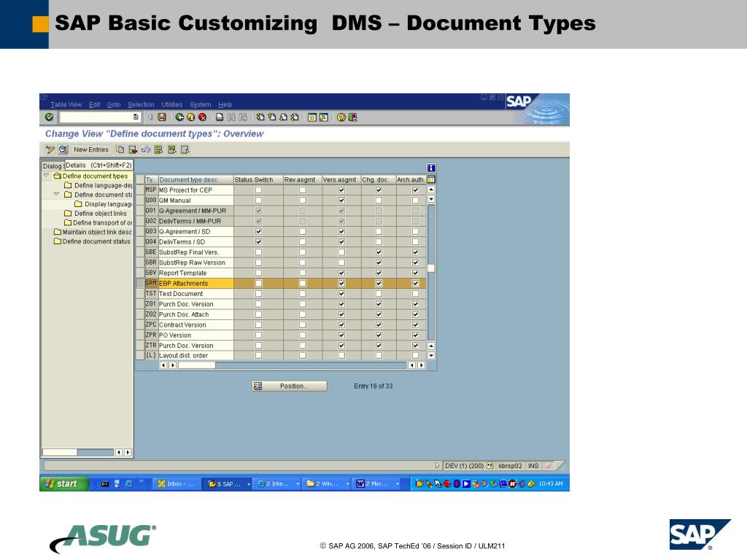Viewport: 747px width, 560px height.
Task: Click the yellow Help question mark icon
Action: coord(341,117)
